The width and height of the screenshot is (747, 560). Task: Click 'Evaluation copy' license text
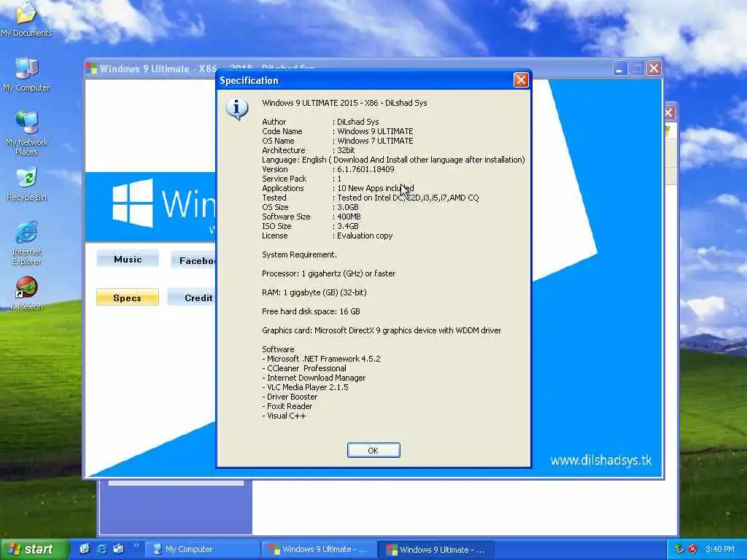point(365,236)
